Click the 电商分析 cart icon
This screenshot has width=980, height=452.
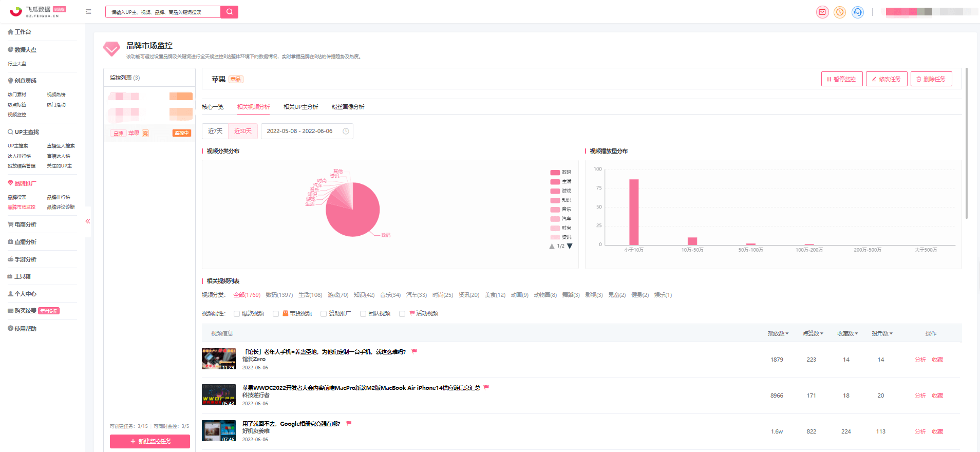[x=10, y=224]
